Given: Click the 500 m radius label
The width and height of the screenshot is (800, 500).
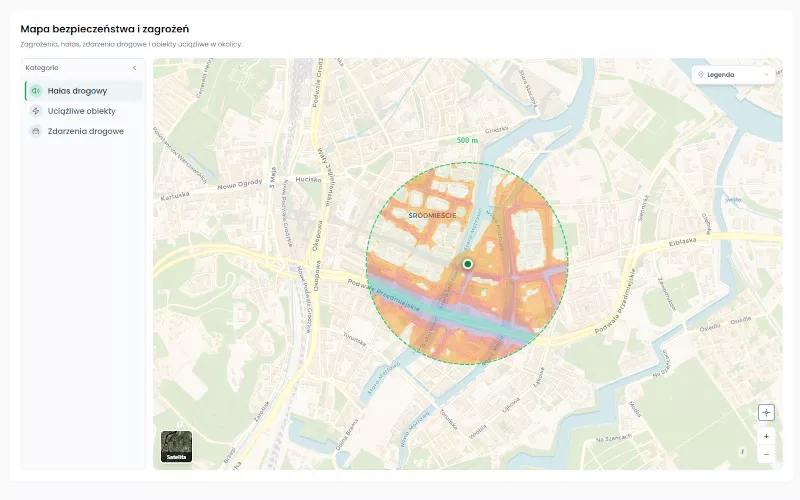Looking at the screenshot, I should pyautogui.click(x=467, y=140).
